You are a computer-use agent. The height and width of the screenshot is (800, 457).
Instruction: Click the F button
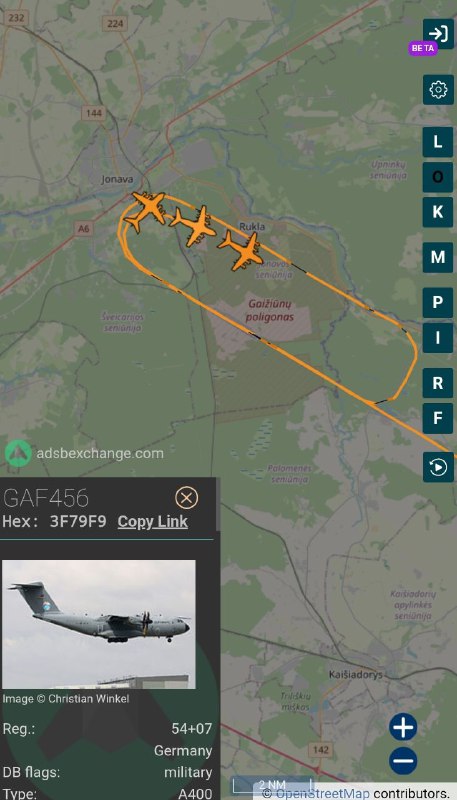438,418
